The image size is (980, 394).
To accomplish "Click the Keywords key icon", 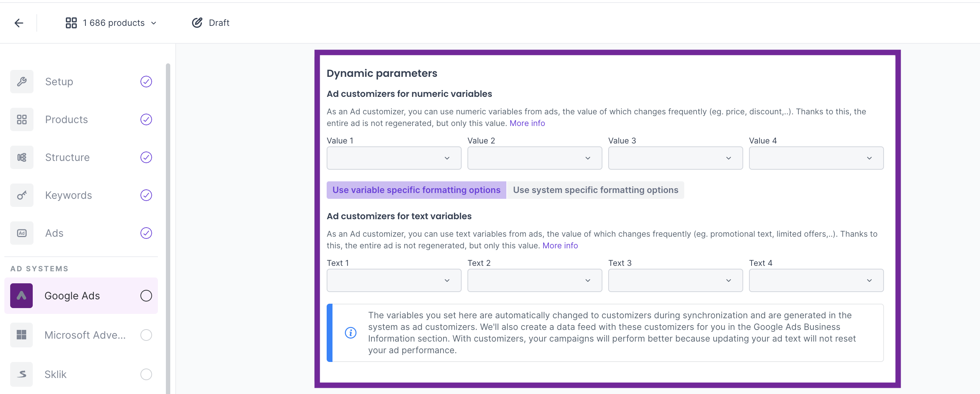I will tap(22, 195).
